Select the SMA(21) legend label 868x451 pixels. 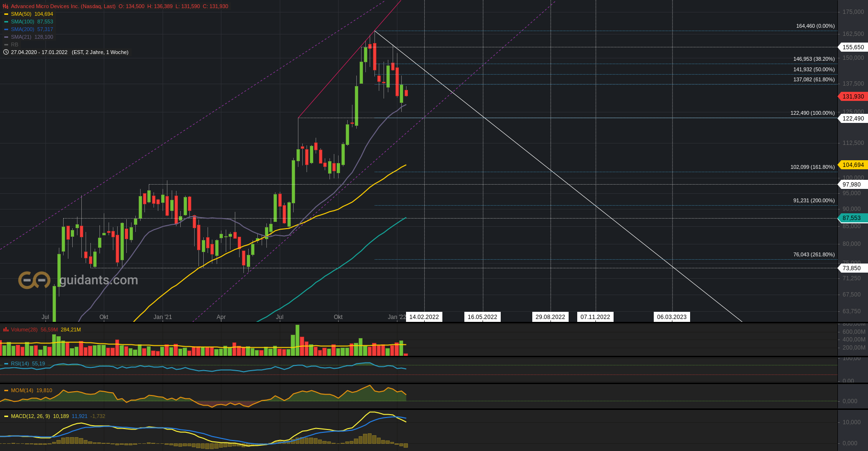[21, 37]
